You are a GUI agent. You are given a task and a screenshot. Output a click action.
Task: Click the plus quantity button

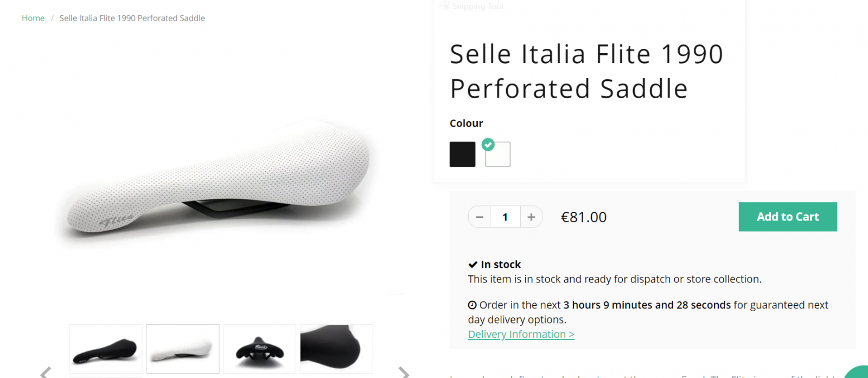point(531,217)
